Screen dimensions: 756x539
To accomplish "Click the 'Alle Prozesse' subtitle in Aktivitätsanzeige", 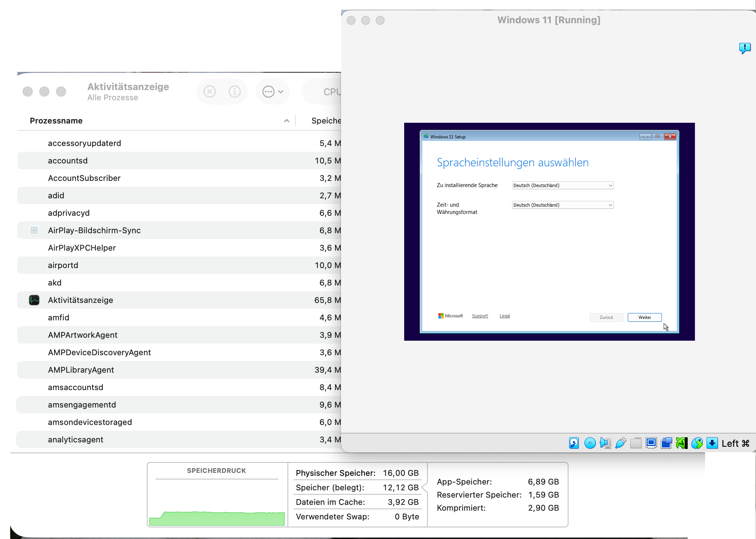I will 113,98.
